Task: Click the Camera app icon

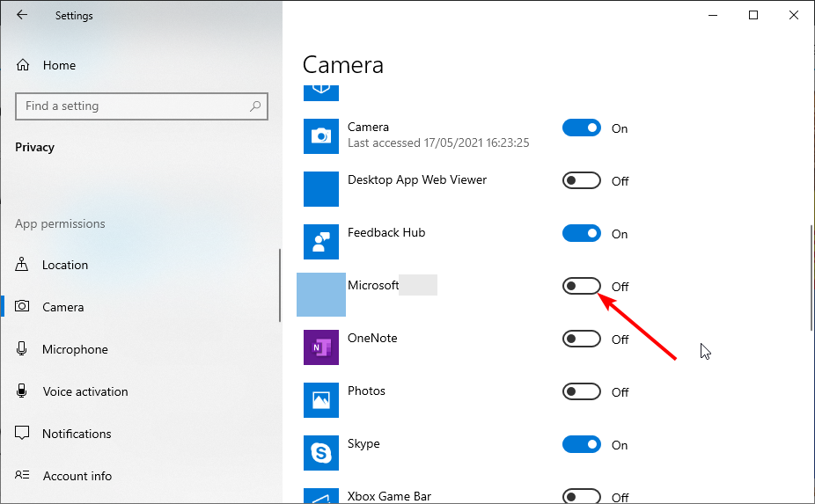Action: coord(321,135)
